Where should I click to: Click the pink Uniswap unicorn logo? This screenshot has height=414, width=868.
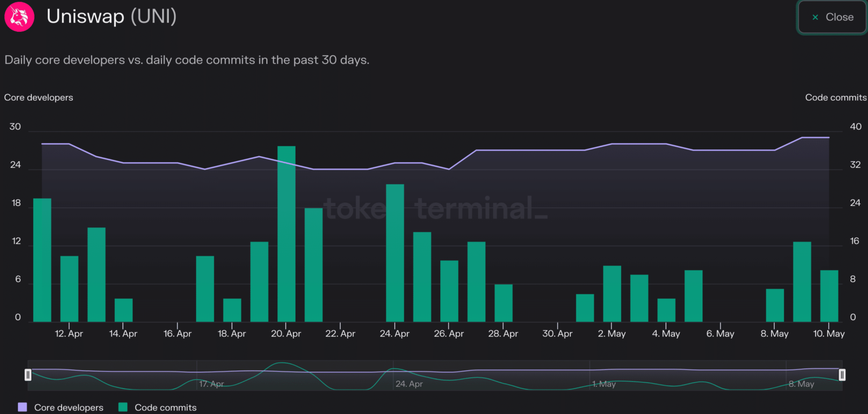click(x=19, y=17)
